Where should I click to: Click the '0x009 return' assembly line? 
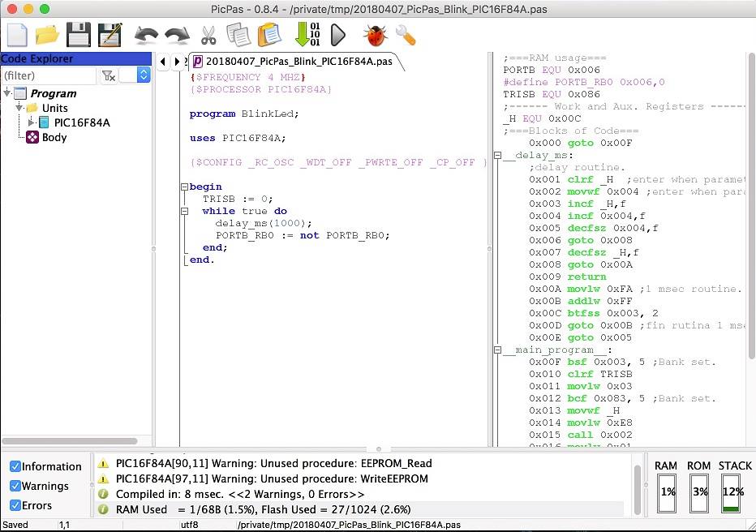tap(568, 277)
